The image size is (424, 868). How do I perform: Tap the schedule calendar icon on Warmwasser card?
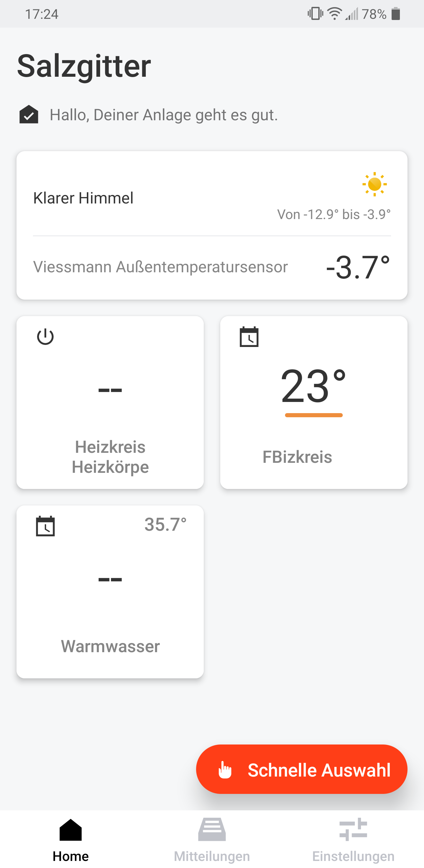(45, 526)
